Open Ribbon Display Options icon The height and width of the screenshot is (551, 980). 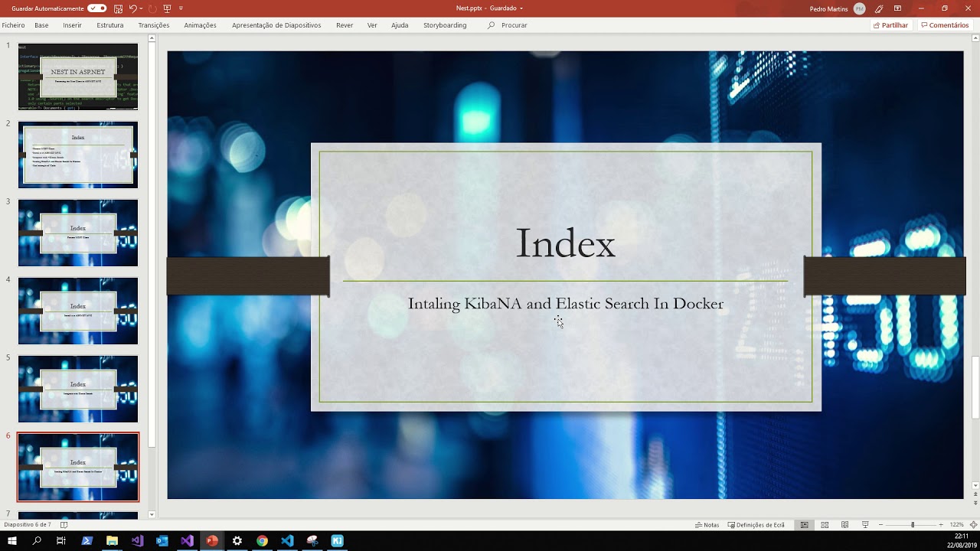tap(897, 8)
